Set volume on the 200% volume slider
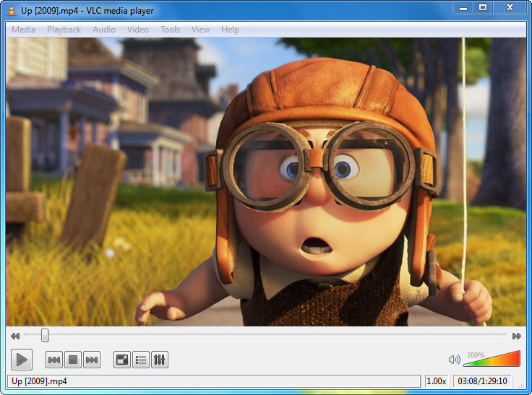 coord(492,359)
